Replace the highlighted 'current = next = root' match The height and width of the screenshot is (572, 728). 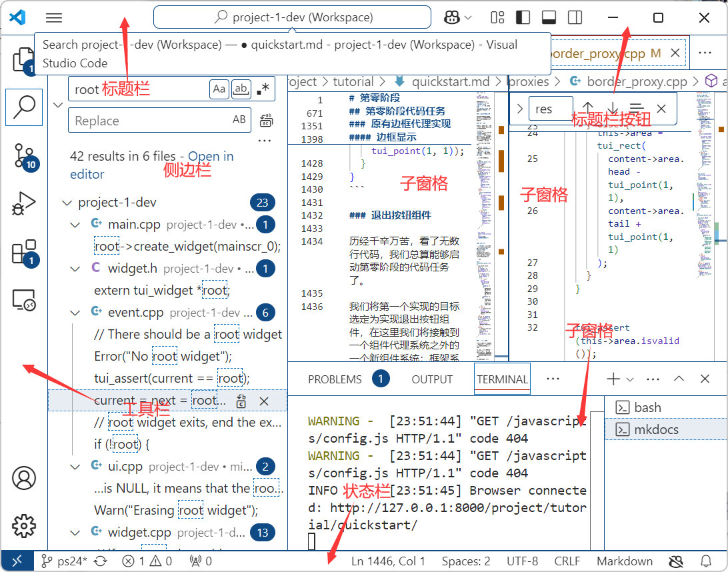pyautogui.click(x=241, y=401)
